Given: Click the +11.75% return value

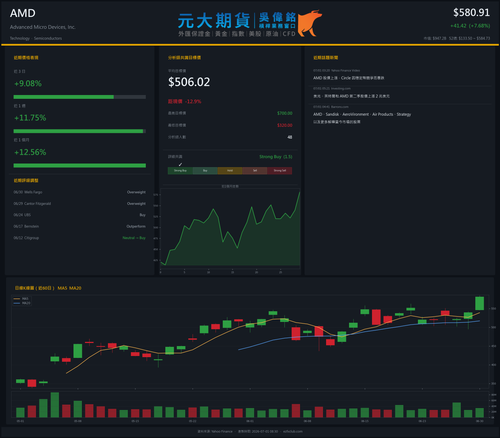Looking at the screenshot, I should (30, 118).
